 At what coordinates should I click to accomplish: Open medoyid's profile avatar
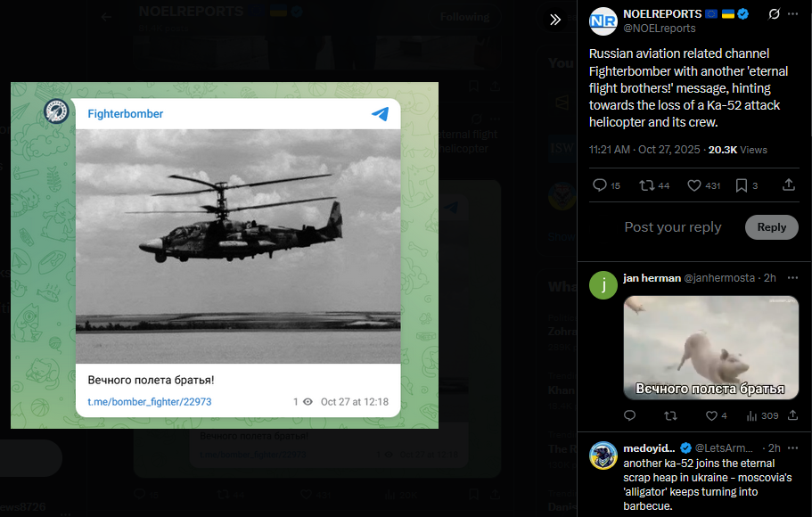603,455
